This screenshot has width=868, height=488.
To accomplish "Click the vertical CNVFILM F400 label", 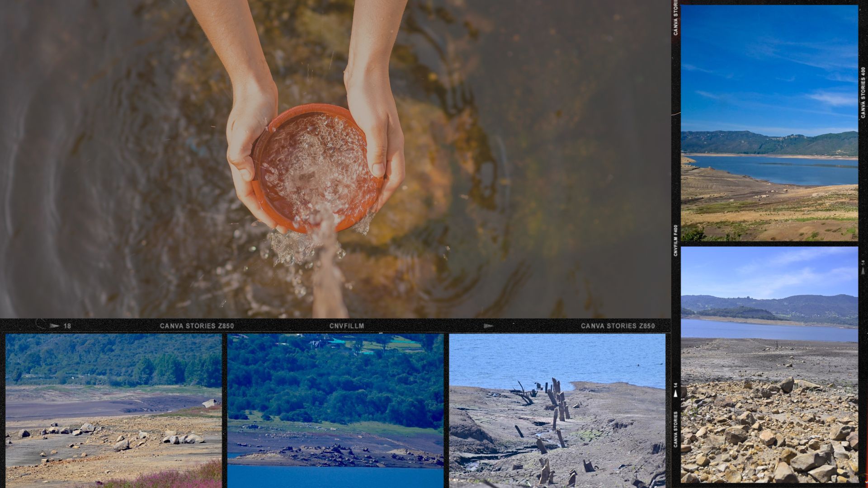I will pyautogui.click(x=676, y=240).
